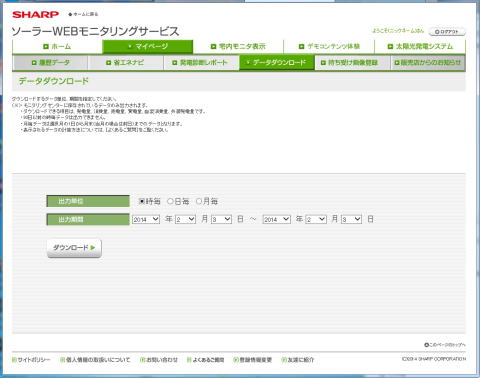Open 個人情報の取扱いについて footer link
This screenshot has width=480, height=378.
pos(95,360)
